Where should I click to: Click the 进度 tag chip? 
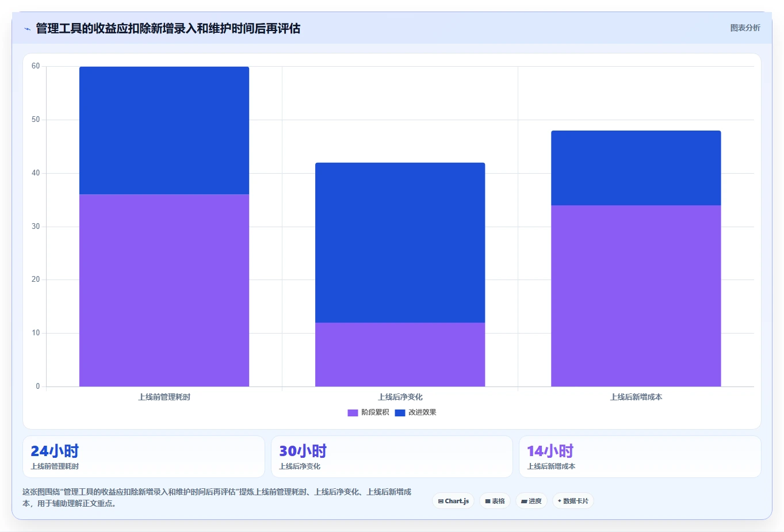[531, 501]
